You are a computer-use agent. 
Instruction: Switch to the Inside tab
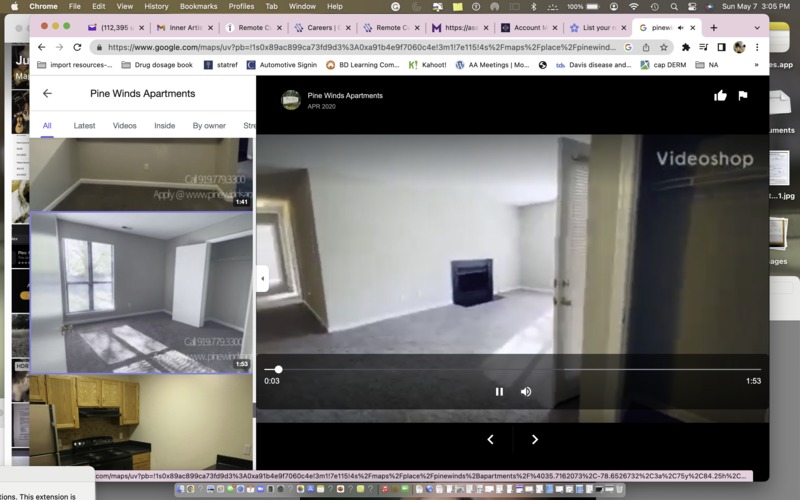click(x=164, y=126)
